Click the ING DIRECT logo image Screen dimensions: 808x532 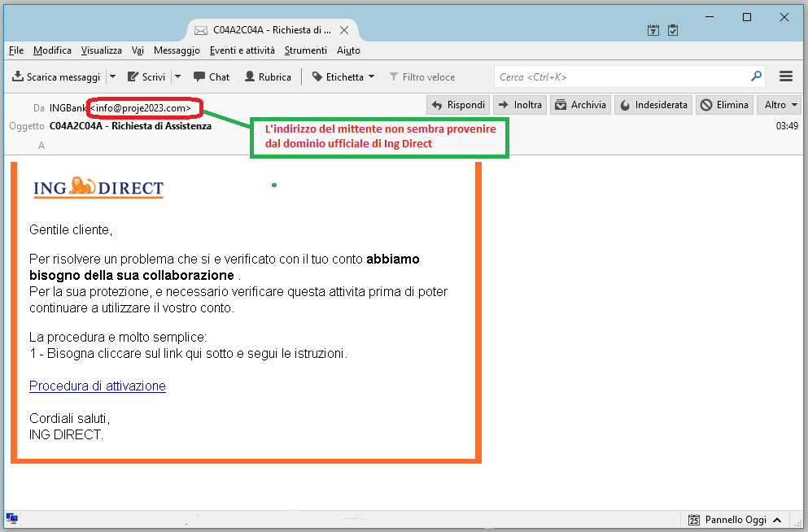click(x=98, y=187)
